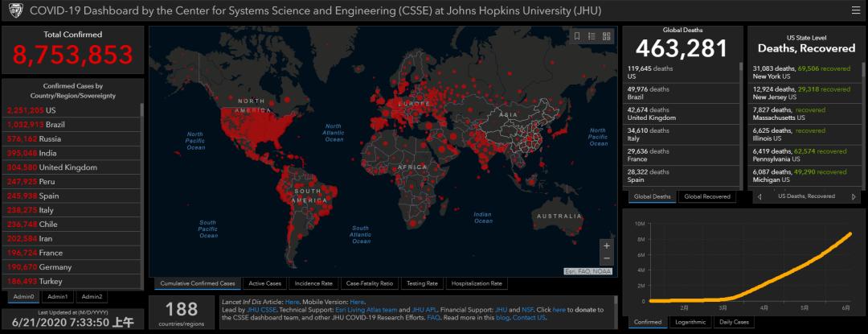Click the 119,645 deaths US row
The image size is (868, 334).
pos(682,72)
